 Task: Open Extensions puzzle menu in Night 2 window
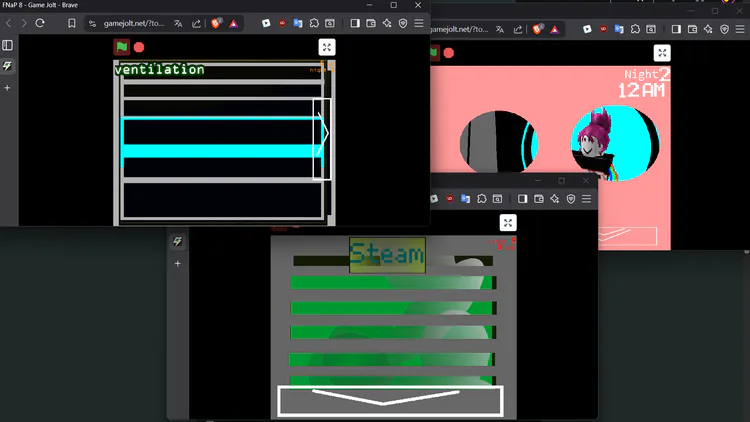pyautogui.click(x=635, y=30)
